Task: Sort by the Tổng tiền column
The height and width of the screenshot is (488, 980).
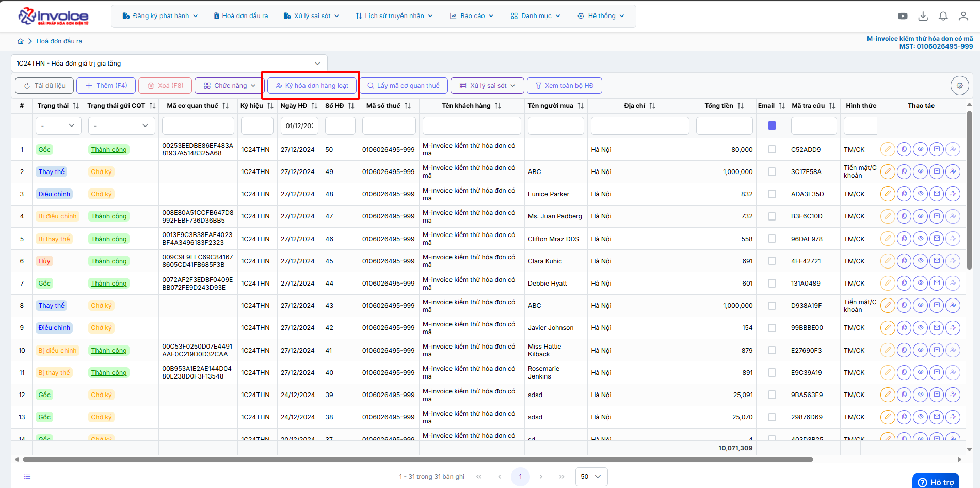Action: (741, 106)
